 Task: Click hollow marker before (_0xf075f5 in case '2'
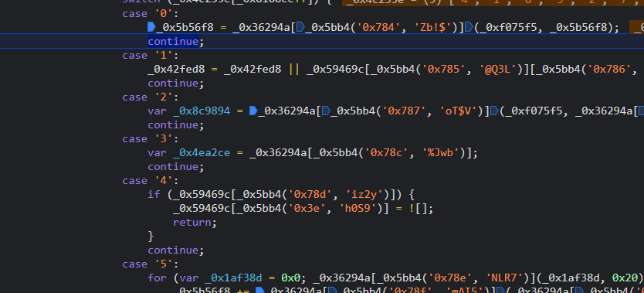click(494, 111)
